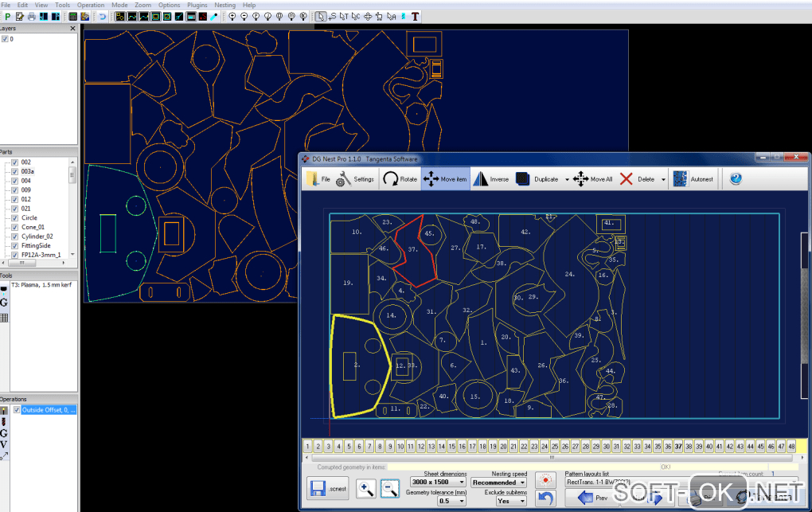Toggle checkbox for part Circle
This screenshot has width=812, height=512.
[15, 217]
